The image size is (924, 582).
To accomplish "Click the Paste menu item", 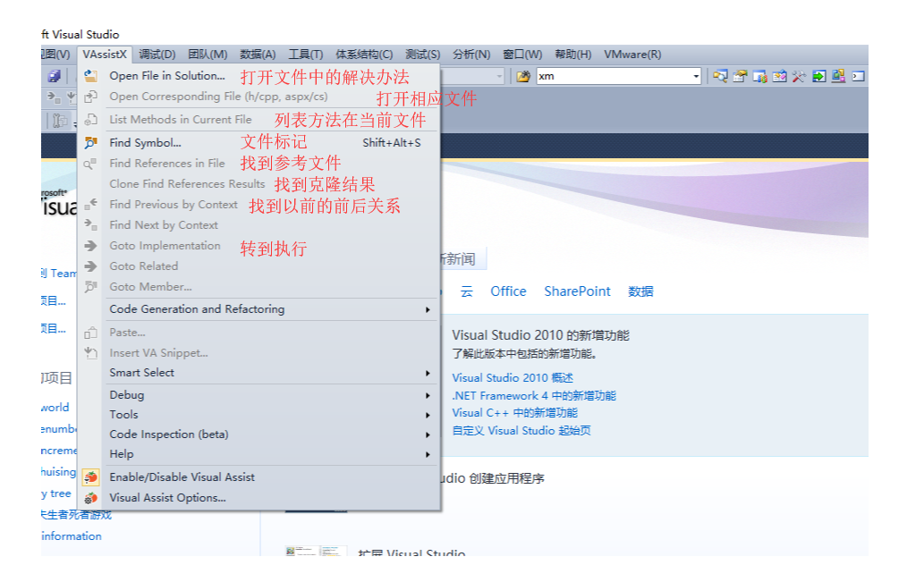I will coord(259,333).
